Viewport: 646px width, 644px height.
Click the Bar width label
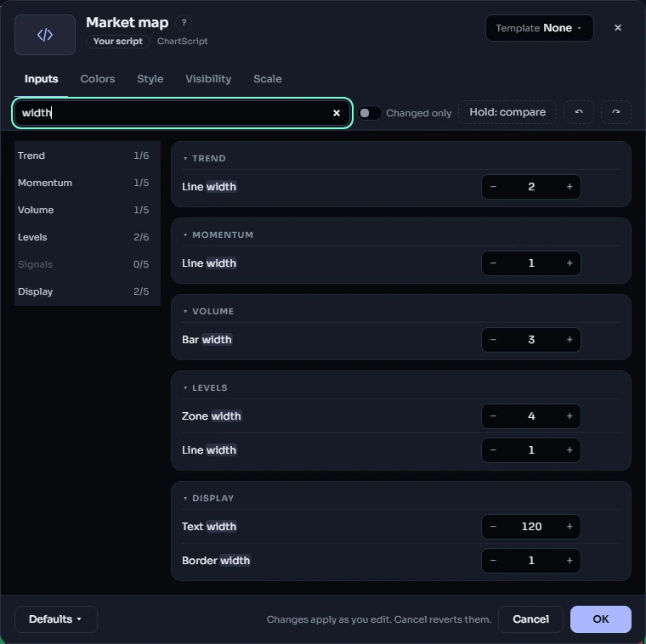207,340
